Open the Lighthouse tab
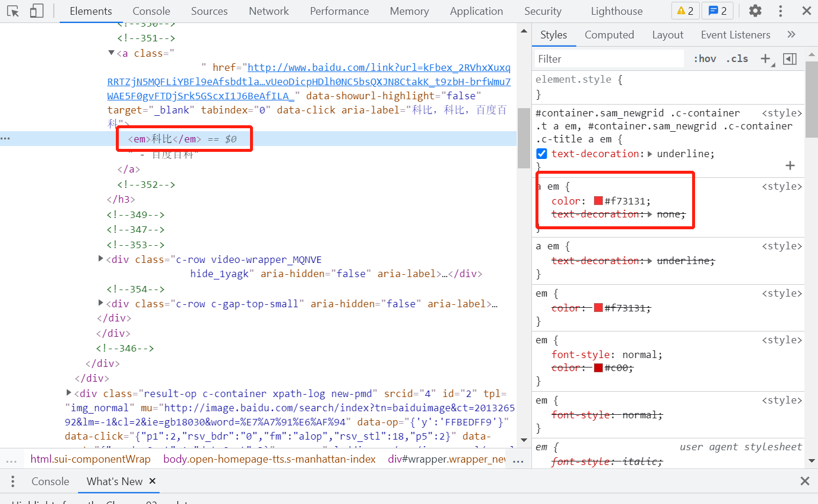 [616, 11]
